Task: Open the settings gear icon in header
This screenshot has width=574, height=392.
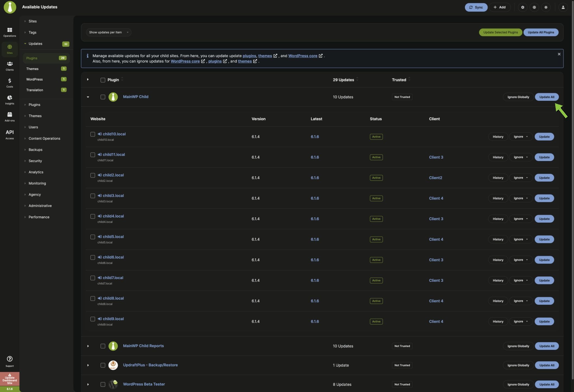Action: 523,7
